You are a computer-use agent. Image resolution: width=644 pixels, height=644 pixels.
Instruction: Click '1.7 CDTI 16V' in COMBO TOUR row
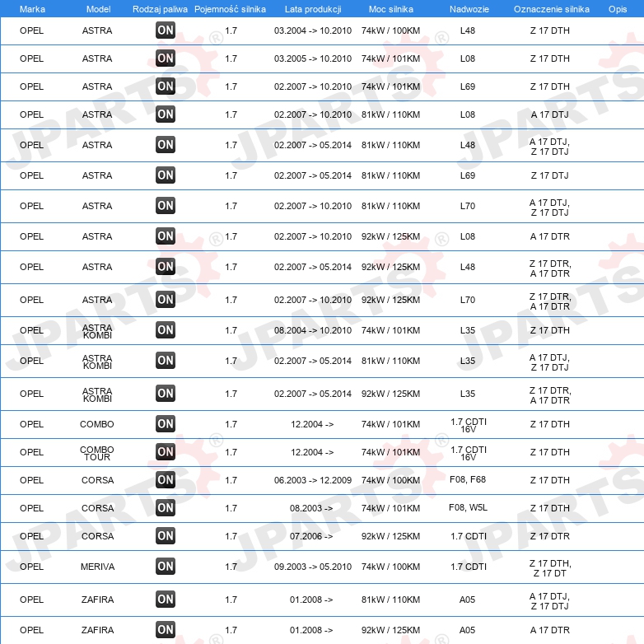tap(469, 453)
